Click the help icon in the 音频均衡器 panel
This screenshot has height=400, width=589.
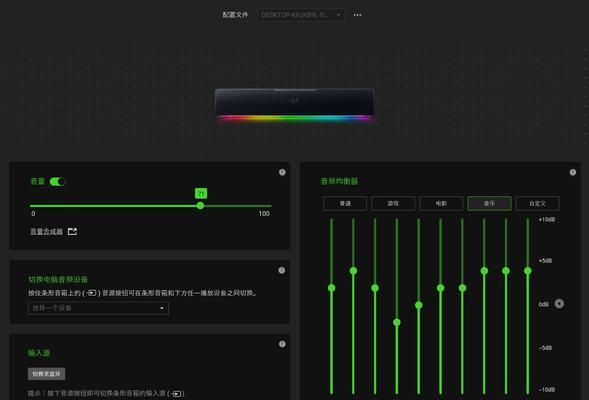(572, 172)
